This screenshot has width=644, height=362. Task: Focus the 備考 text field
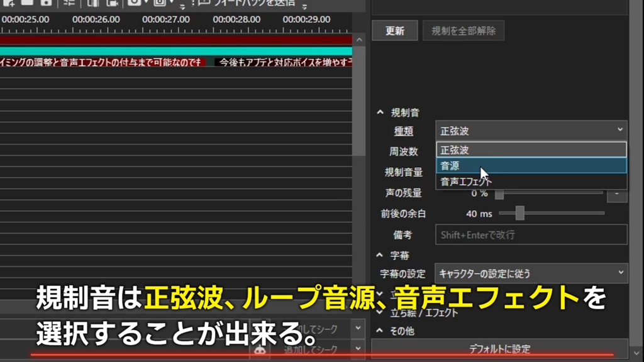coord(531,235)
